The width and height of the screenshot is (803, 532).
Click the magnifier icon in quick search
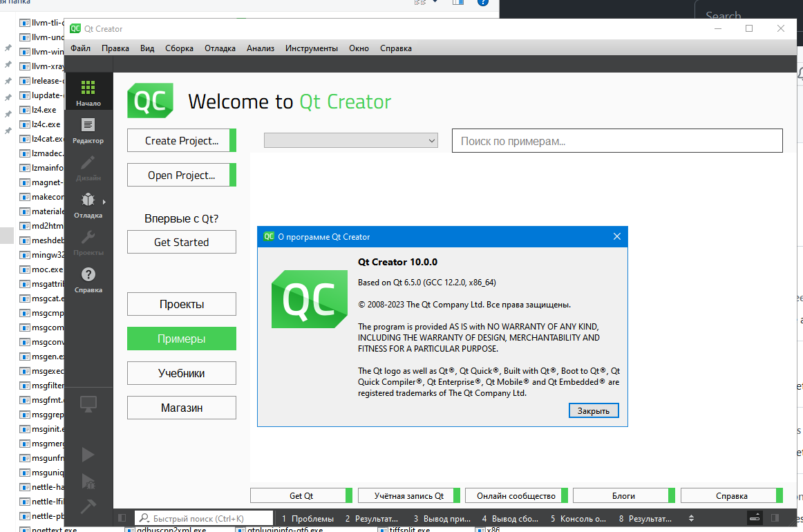pyautogui.click(x=144, y=518)
